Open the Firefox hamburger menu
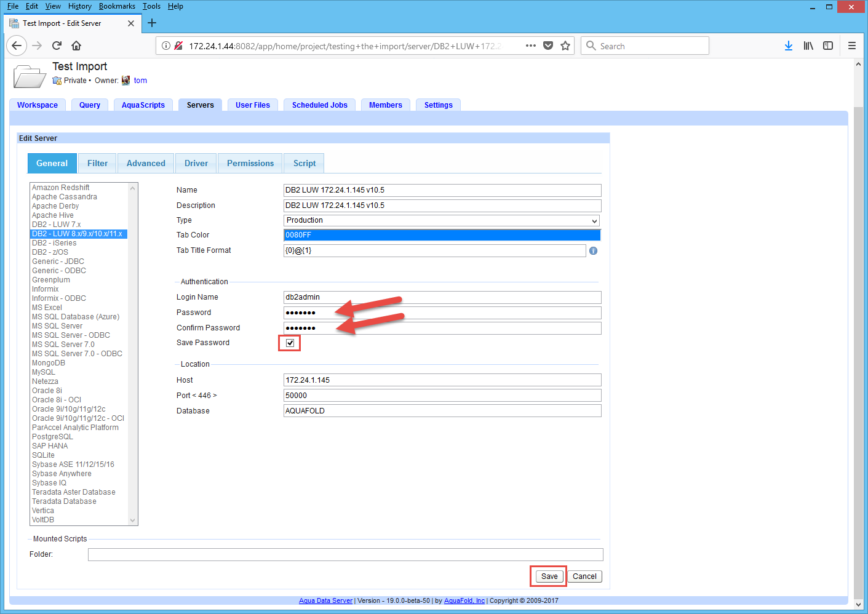Viewport: 868px width, 614px height. (852, 46)
